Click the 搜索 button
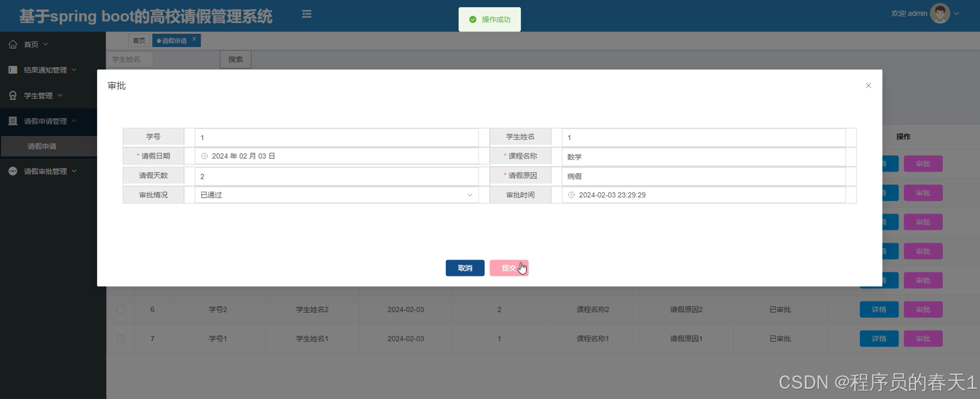Image resolution: width=980 pixels, height=399 pixels. coord(235,59)
